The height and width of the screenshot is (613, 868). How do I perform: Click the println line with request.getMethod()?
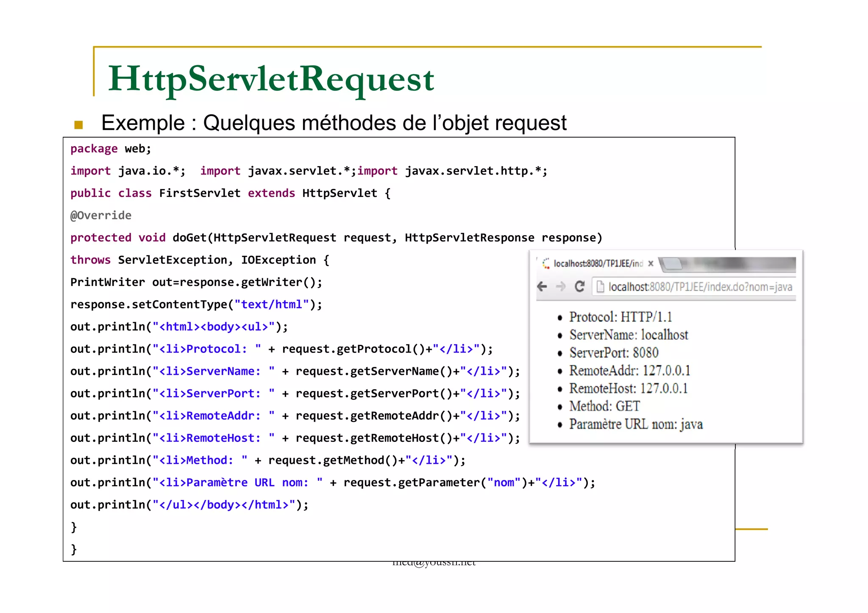(x=268, y=460)
